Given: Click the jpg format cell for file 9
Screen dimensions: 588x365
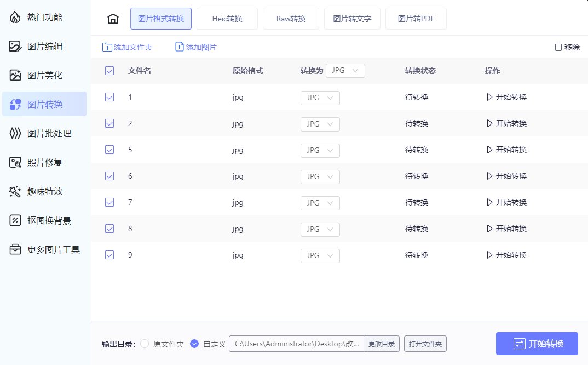Looking at the screenshot, I should pos(238,255).
